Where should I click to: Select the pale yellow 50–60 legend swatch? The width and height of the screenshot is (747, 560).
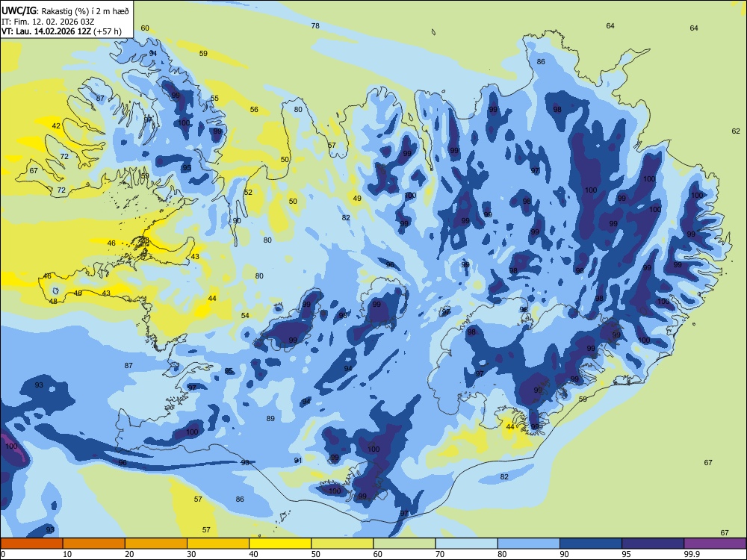point(342,544)
